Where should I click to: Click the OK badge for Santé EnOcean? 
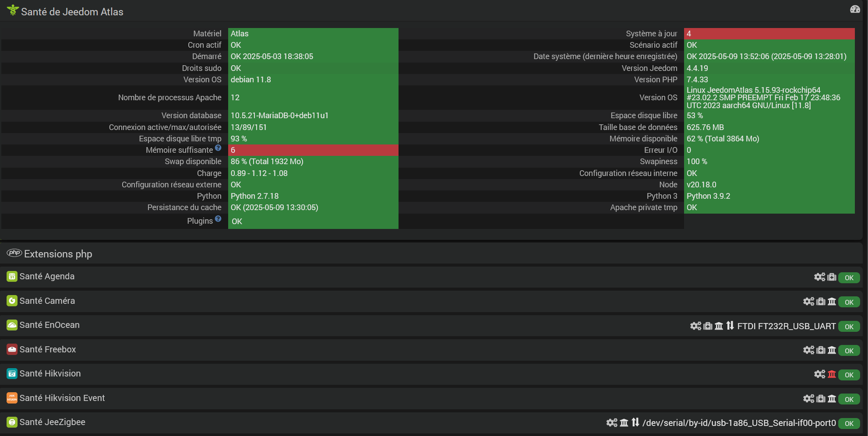[x=849, y=327]
